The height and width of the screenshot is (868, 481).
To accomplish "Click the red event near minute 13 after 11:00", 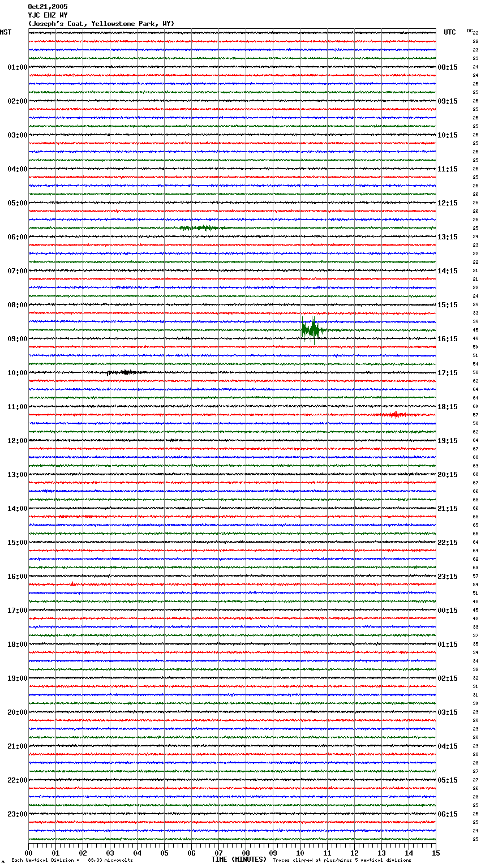I will coord(396,415).
